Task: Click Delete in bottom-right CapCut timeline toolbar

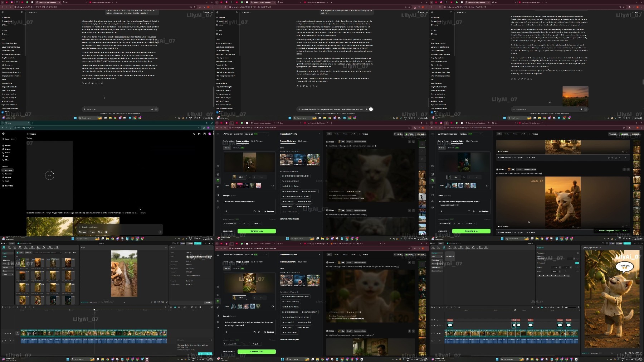Action: [459, 307]
